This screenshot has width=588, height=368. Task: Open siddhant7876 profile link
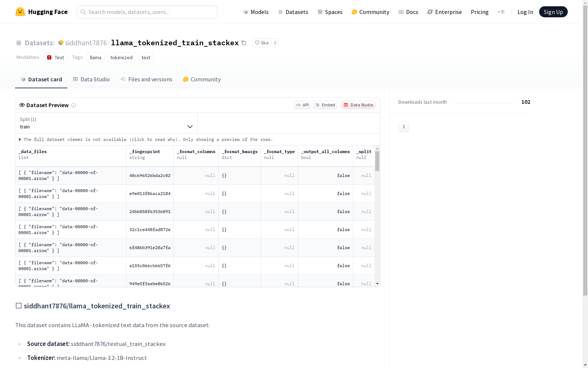coord(86,43)
